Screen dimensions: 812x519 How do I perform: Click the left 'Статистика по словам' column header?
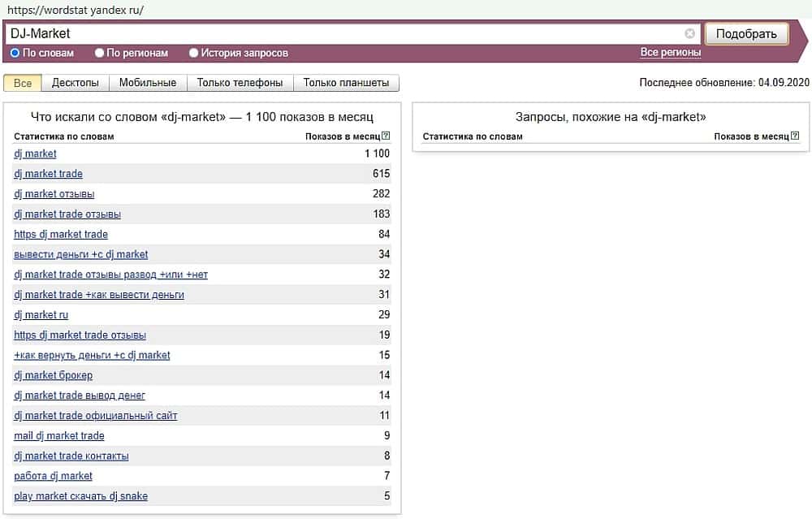tap(63, 136)
